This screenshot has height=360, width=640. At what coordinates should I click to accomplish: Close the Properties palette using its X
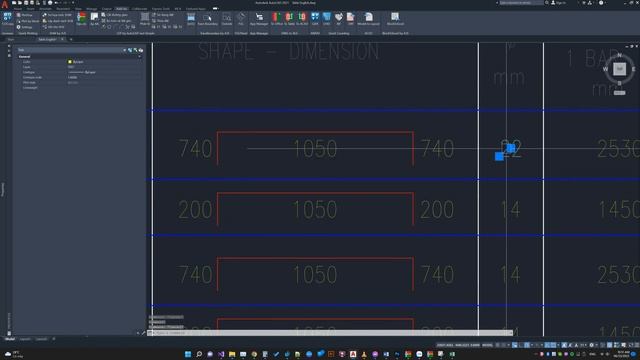9,46
